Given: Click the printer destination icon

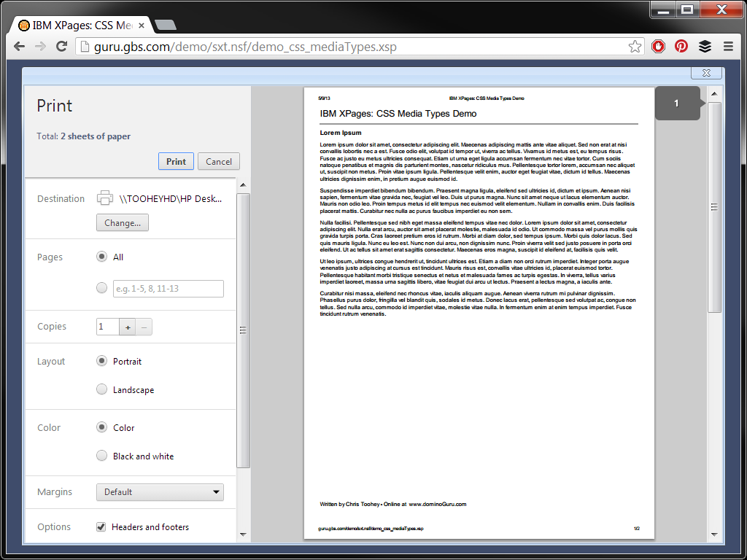Looking at the screenshot, I should (x=105, y=198).
